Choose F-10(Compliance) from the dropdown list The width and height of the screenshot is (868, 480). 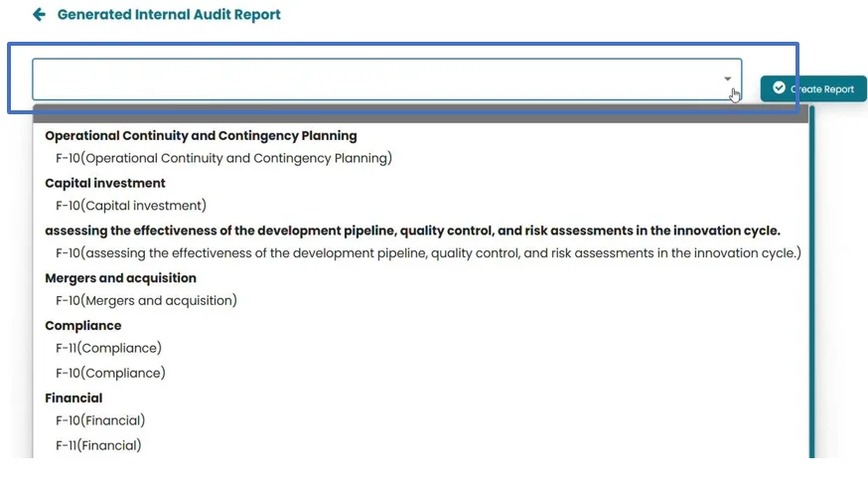coord(110,374)
